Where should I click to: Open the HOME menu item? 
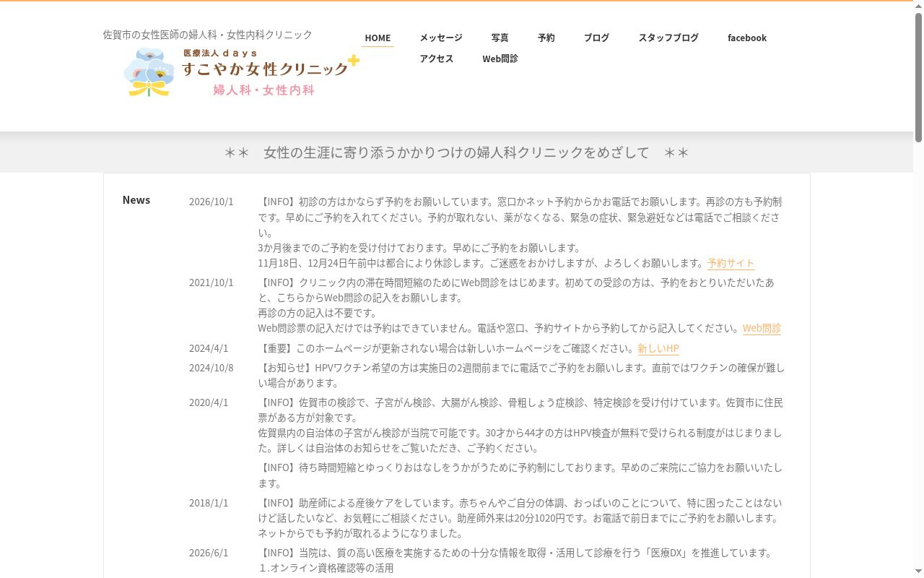pyautogui.click(x=378, y=38)
